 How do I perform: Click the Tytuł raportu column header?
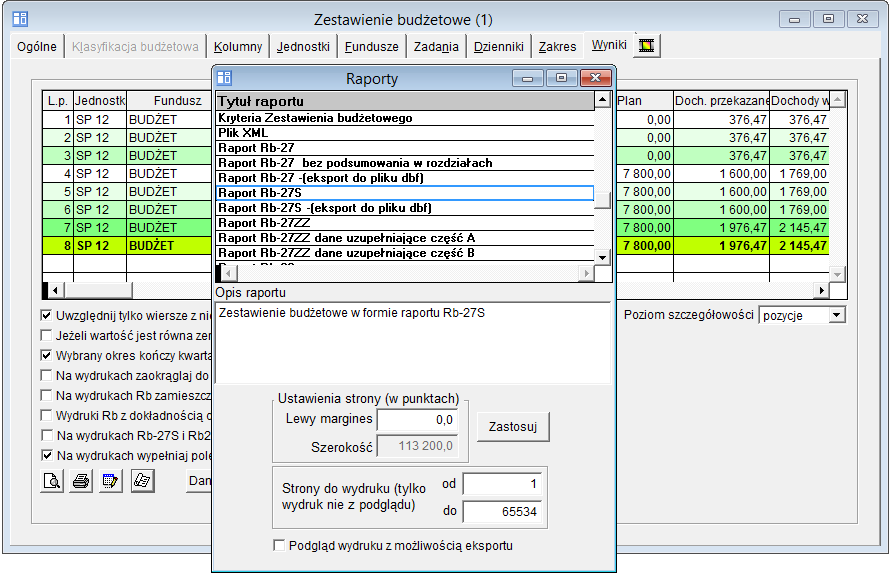pos(405,101)
